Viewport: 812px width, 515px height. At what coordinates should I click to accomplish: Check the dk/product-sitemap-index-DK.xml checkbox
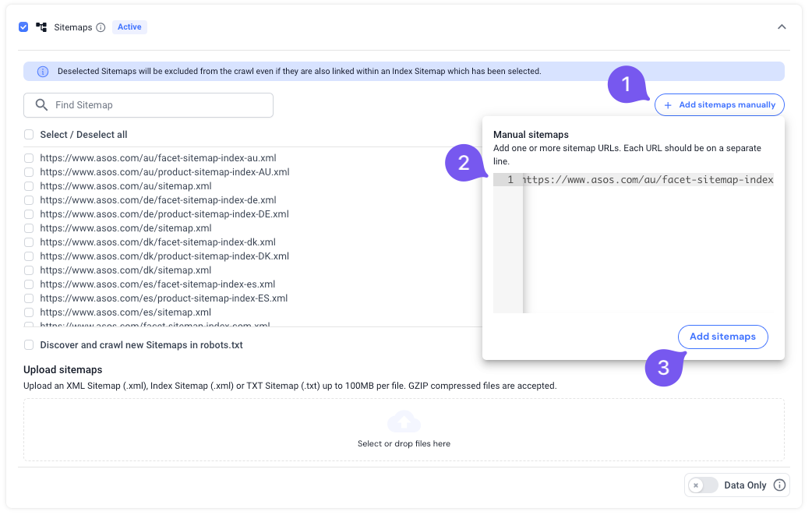pos(29,256)
